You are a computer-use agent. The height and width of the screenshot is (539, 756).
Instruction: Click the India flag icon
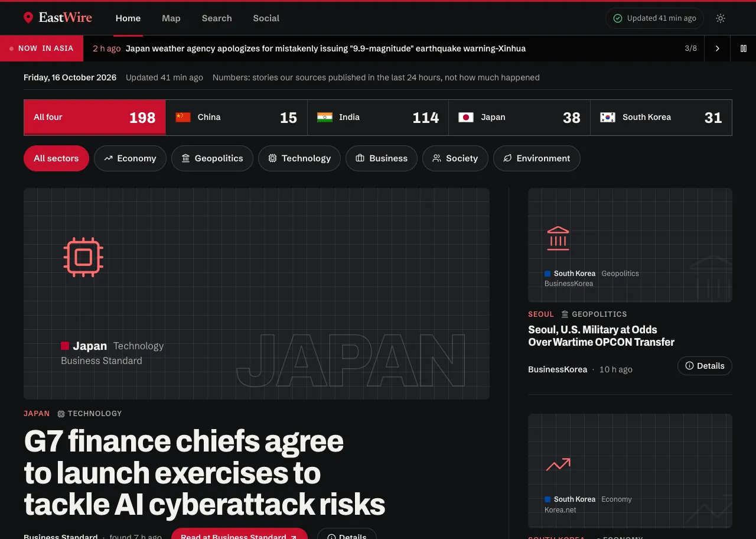325,117
